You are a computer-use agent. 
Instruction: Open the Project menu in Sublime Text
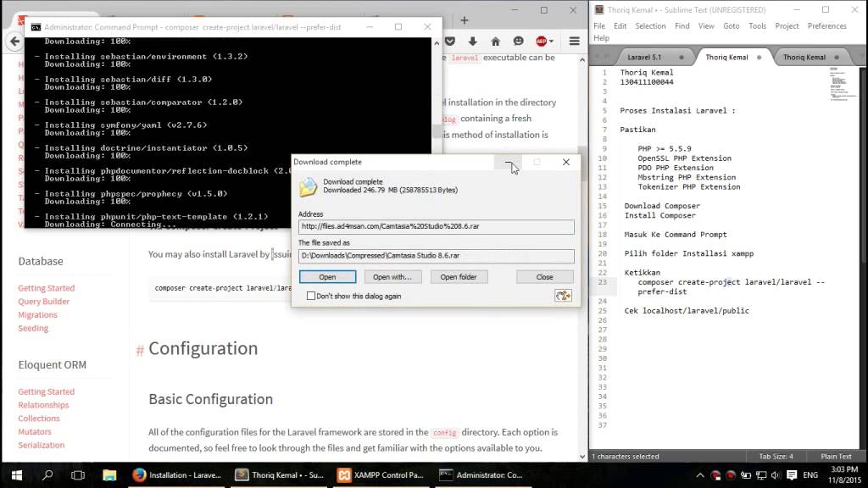(x=787, y=26)
